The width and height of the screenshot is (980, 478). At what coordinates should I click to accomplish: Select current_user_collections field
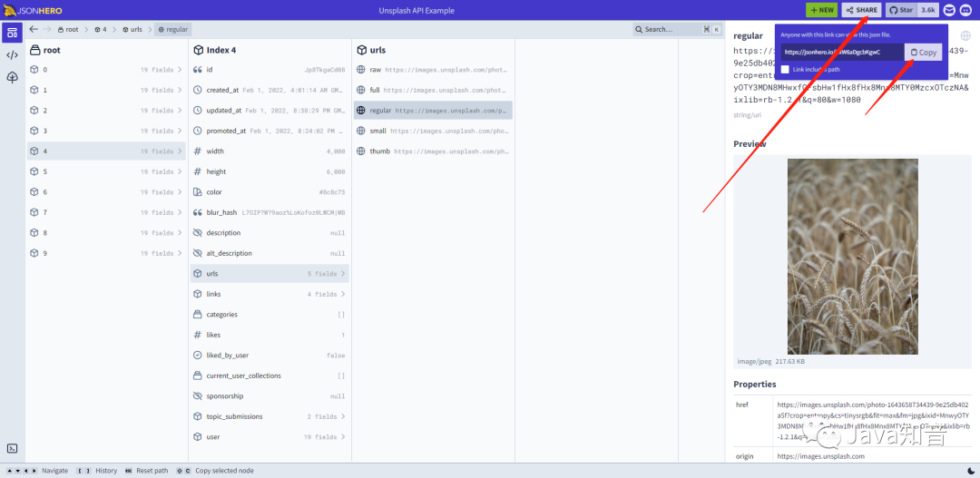pos(270,376)
